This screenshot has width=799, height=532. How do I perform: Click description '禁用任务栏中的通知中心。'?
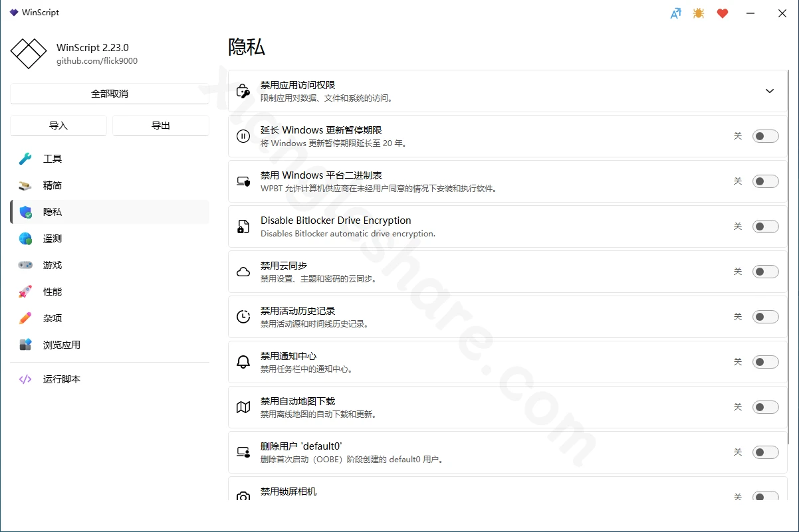(307, 369)
